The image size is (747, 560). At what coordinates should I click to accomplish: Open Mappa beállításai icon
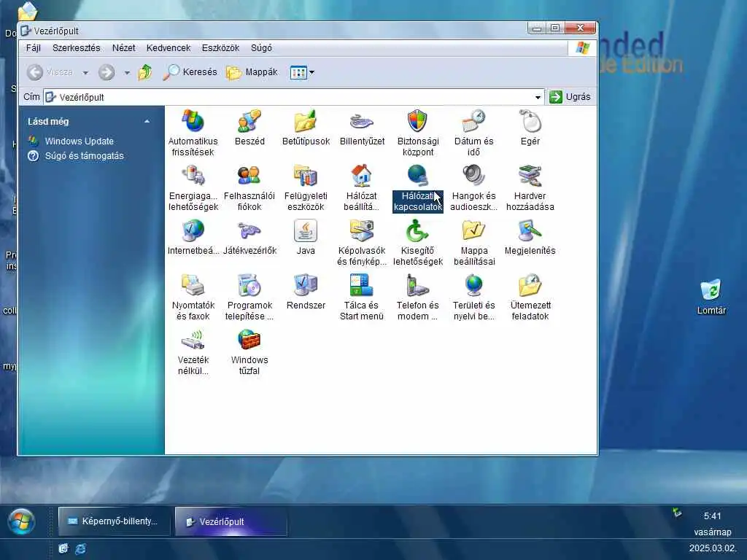474,242
